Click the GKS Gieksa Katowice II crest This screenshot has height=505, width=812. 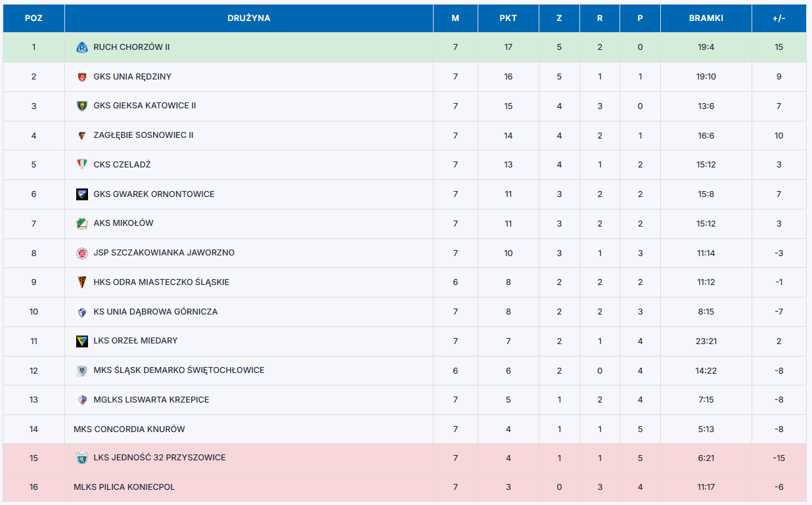click(x=81, y=106)
